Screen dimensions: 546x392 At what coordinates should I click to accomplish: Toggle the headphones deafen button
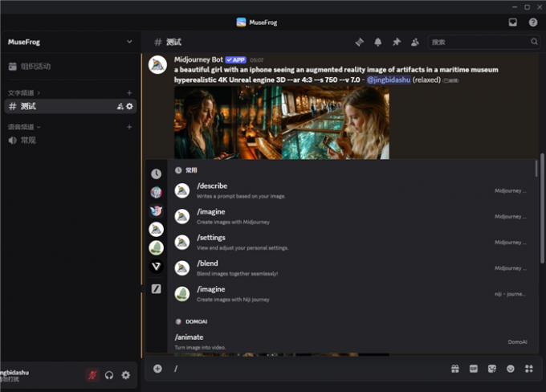[109, 375]
